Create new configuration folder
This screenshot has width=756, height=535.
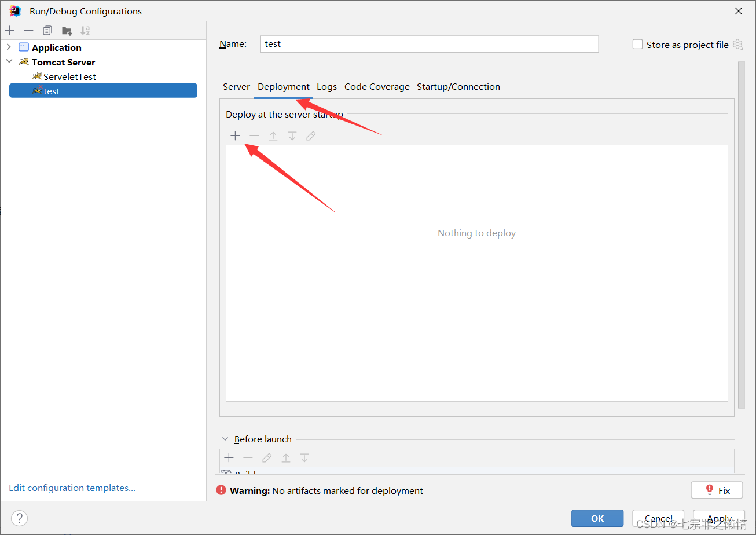tap(67, 31)
